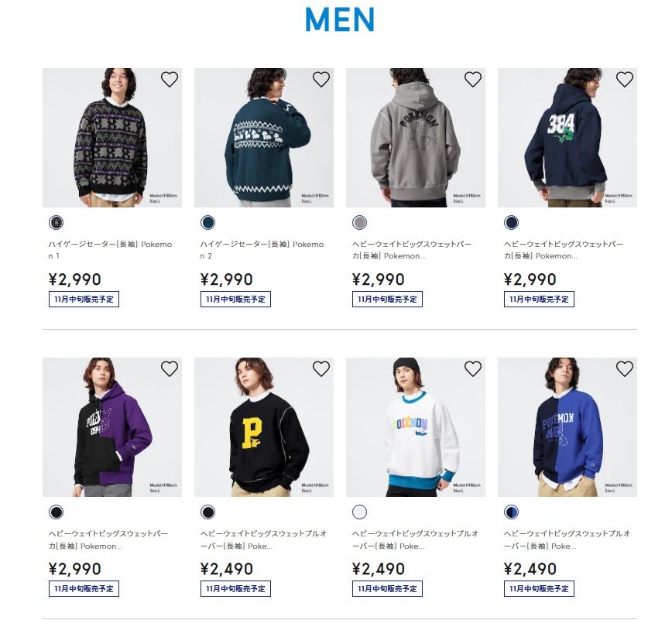Open ハイゲージセーター Pokemon 1 product title
The image size is (672, 620).
pyautogui.click(x=110, y=250)
